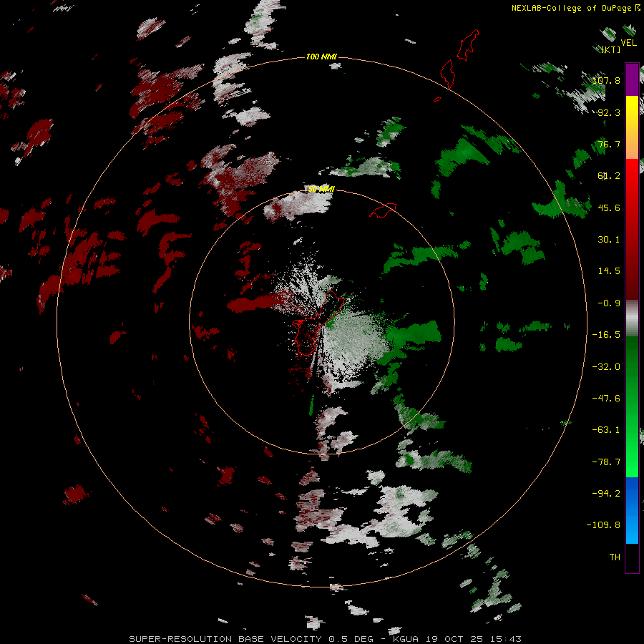This screenshot has height=644, width=644.
Task: Click the 45.6 velocity scale value
Action: tap(609, 208)
